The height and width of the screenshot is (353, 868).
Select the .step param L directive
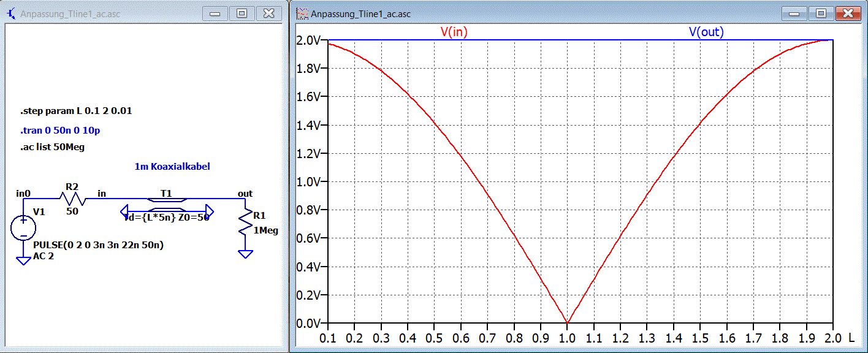[76, 111]
